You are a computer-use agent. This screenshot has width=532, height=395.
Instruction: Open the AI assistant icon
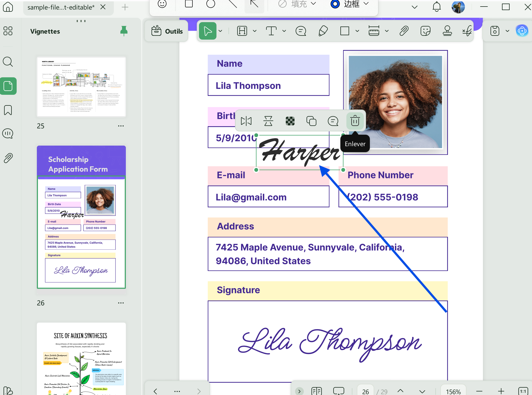click(522, 31)
